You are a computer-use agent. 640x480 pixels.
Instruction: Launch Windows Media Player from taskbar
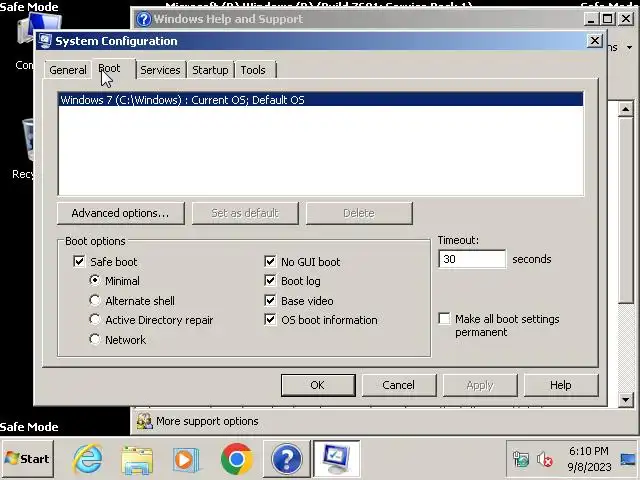tap(186, 460)
